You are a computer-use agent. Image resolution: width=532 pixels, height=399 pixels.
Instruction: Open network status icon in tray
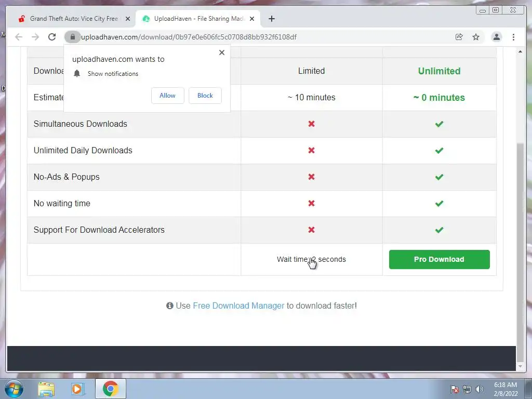click(x=467, y=389)
